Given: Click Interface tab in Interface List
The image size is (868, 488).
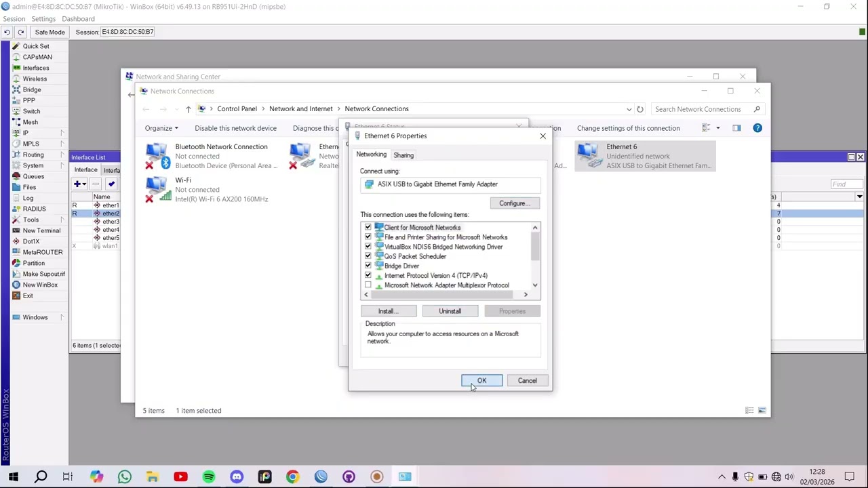Looking at the screenshot, I should [85, 169].
